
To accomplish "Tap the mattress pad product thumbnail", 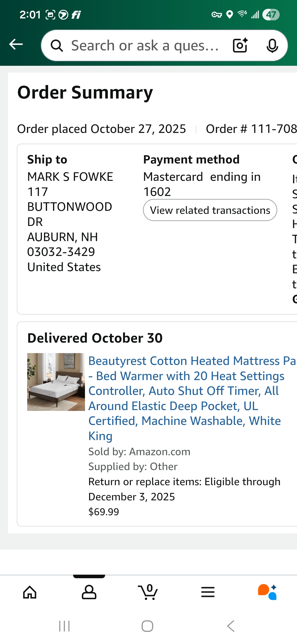I will tap(56, 382).
